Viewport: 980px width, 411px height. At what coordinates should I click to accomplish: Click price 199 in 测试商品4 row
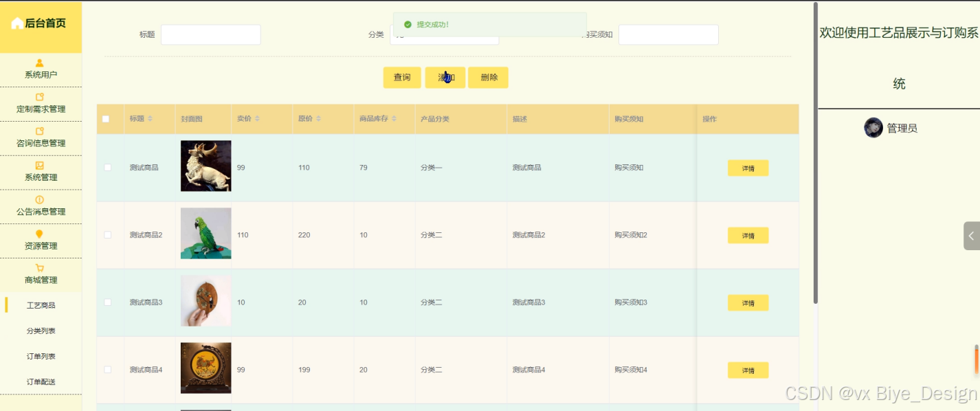point(304,370)
